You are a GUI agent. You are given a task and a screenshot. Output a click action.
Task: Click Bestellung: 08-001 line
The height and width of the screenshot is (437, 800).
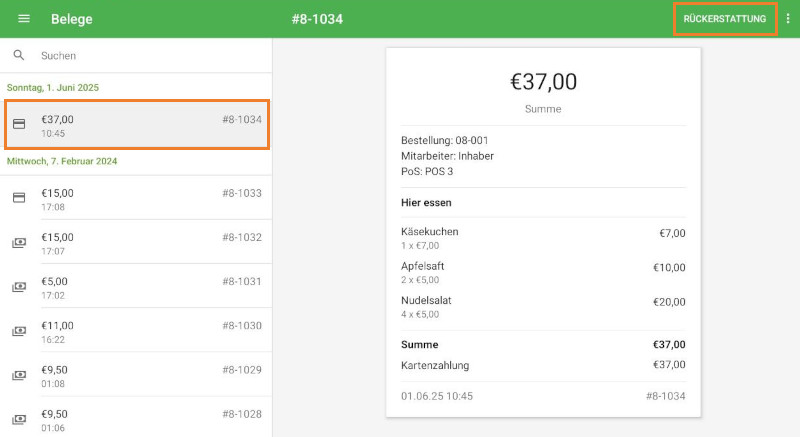pos(444,140)
